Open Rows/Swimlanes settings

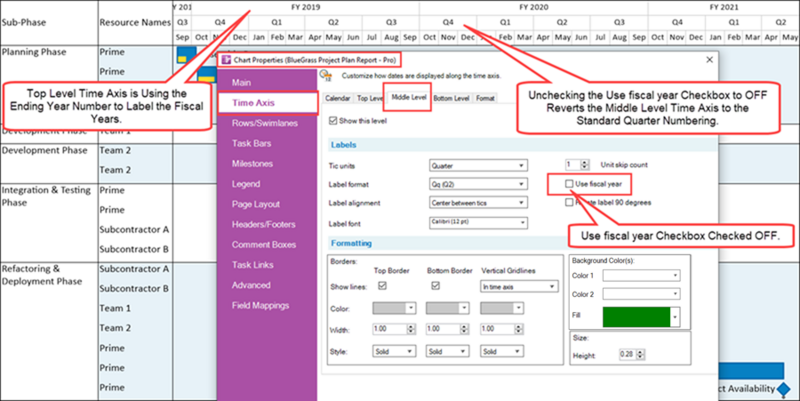click(x=264, y=123)
